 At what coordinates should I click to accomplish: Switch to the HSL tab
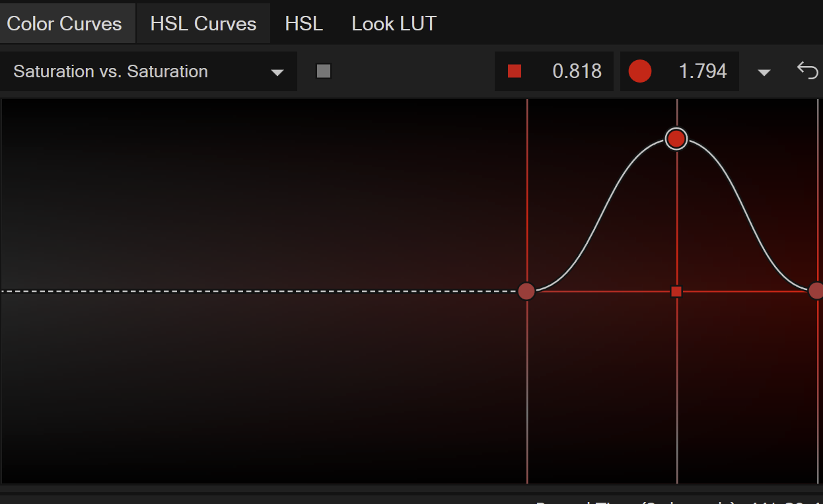click(303, 23)
